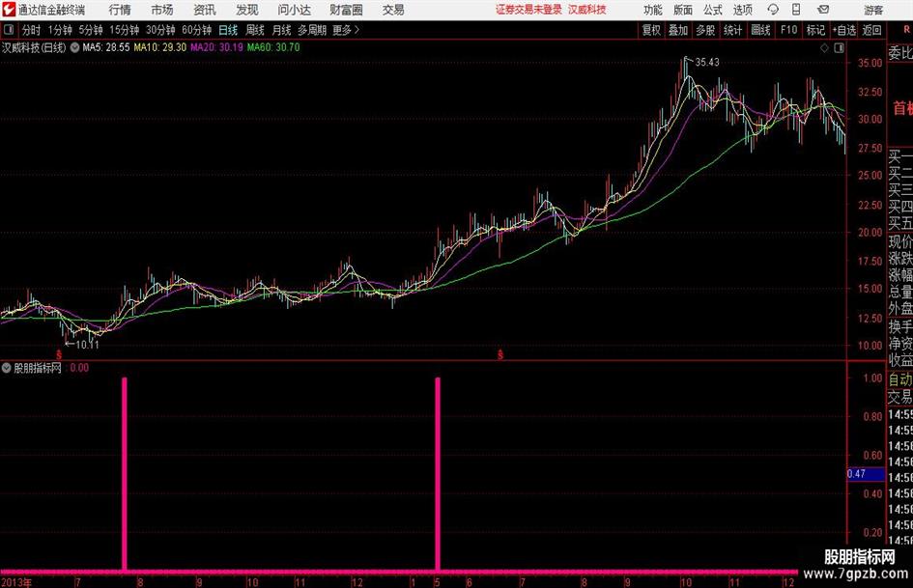Image resolution: width=913 pixels, height=588 pixels.
Task: Click the 返回 back button
Action: (872, 30)
